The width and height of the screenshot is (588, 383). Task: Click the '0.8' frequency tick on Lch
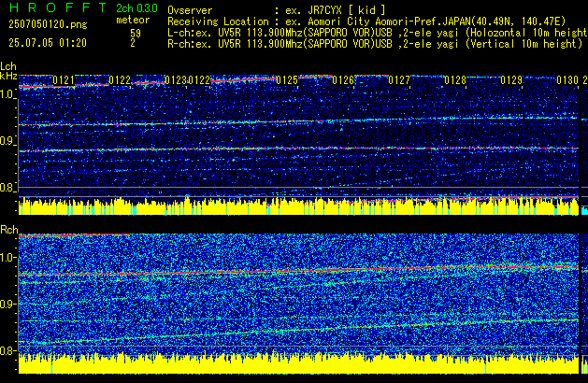coord(7,188)
